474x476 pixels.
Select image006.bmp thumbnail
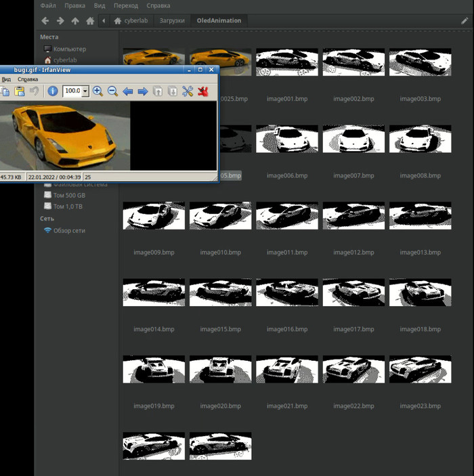287,139
